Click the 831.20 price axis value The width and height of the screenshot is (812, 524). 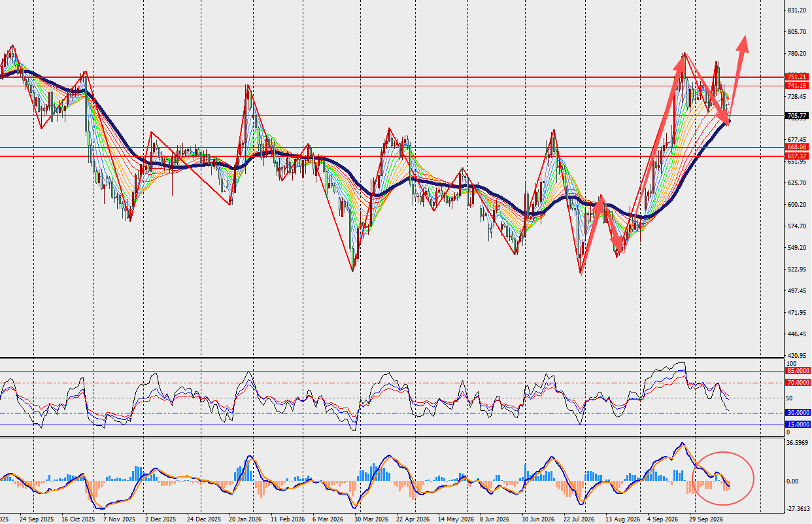coord(796,10)
